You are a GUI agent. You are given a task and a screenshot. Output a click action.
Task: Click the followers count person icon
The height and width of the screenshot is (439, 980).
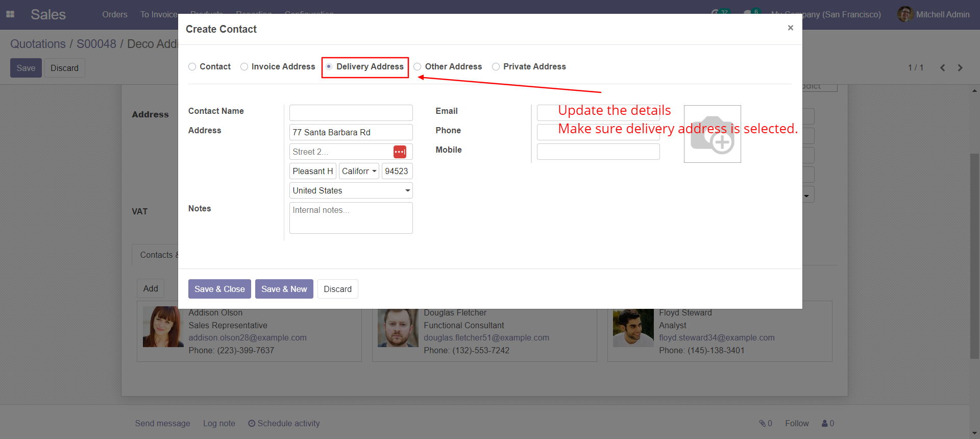point(824,423)
